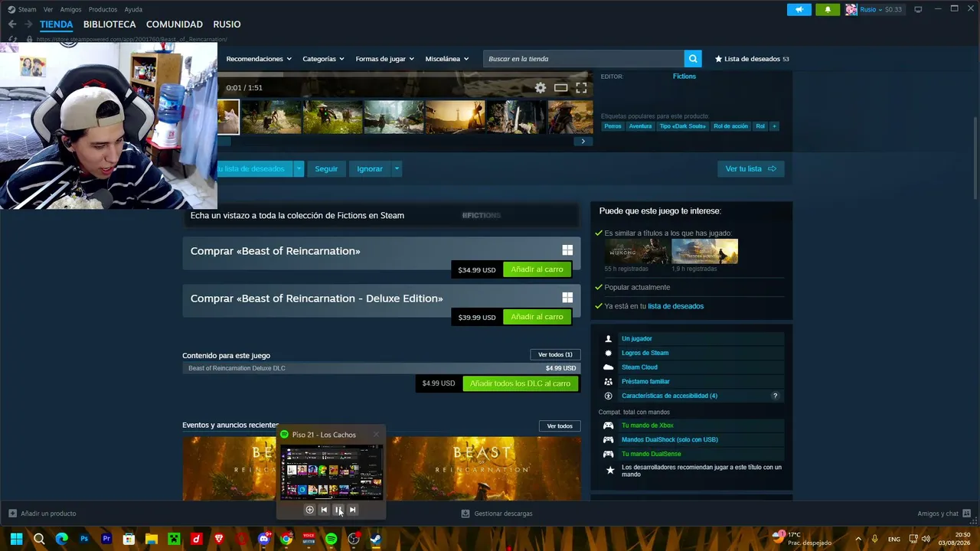Click the Fictions publisher link
The width and height of the screenshot is (980, 551).
pyautogui.click(x=684, y=77)
